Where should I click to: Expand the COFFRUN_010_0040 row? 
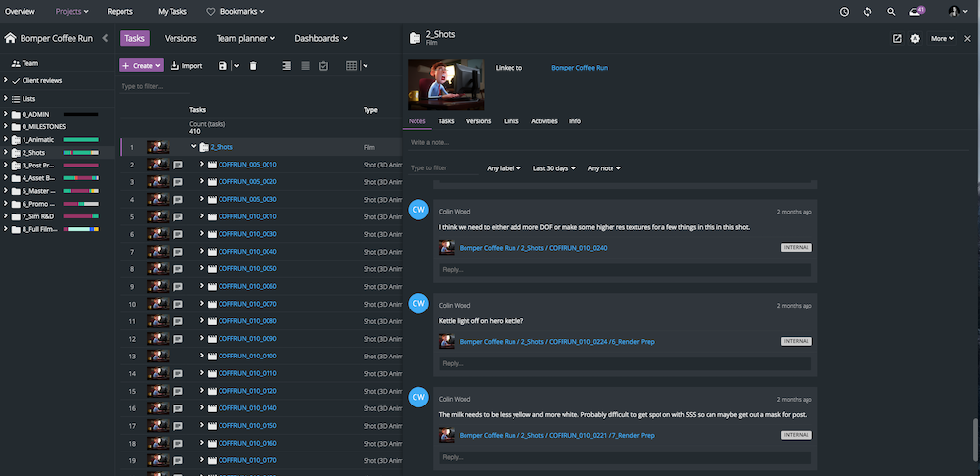pyautogui.click(x=202, y=252)
